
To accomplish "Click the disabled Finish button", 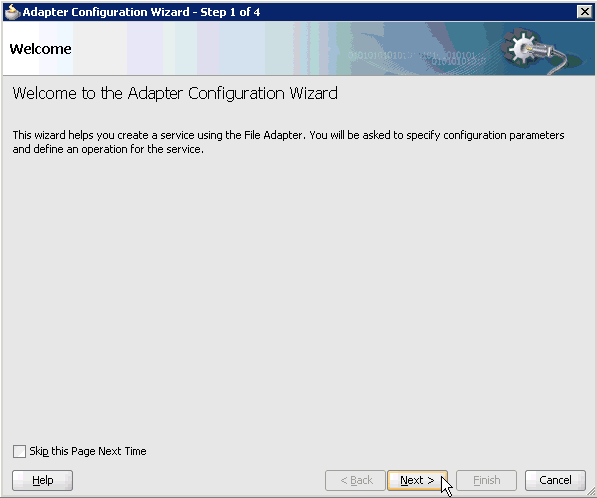I will [x=486, y=480].
